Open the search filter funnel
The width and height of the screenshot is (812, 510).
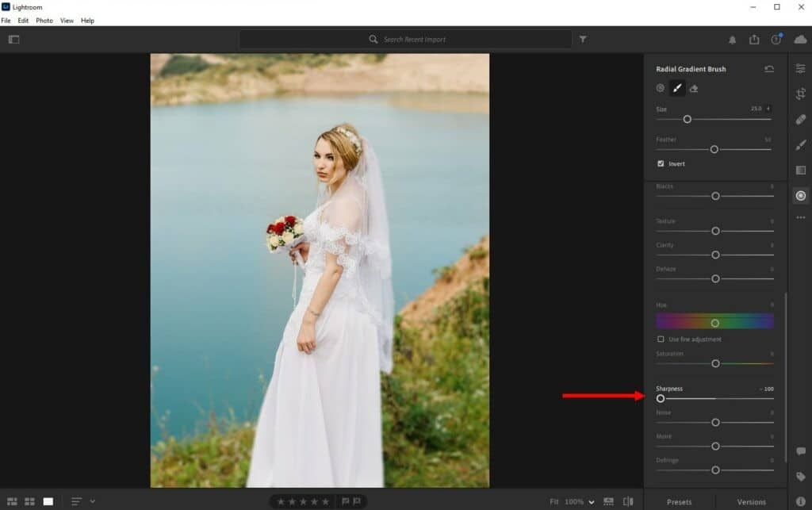pyautogui.click(x=583, y=39)
